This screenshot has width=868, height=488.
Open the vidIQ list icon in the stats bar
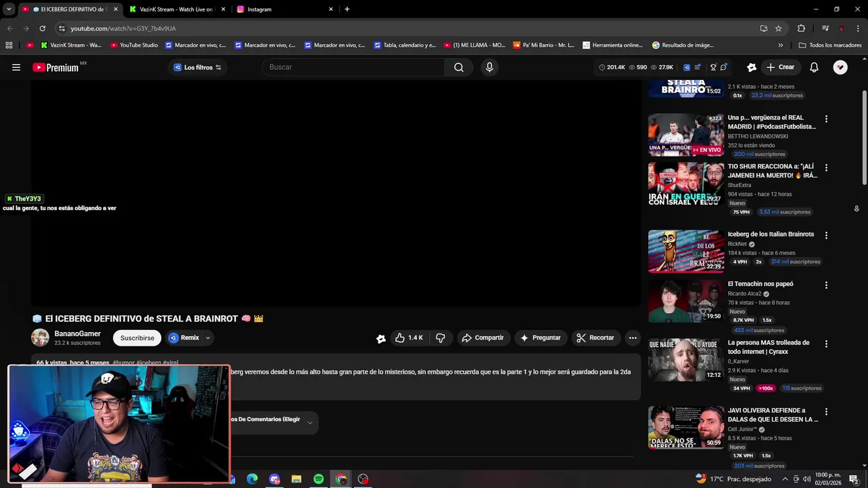pos(697,67)
